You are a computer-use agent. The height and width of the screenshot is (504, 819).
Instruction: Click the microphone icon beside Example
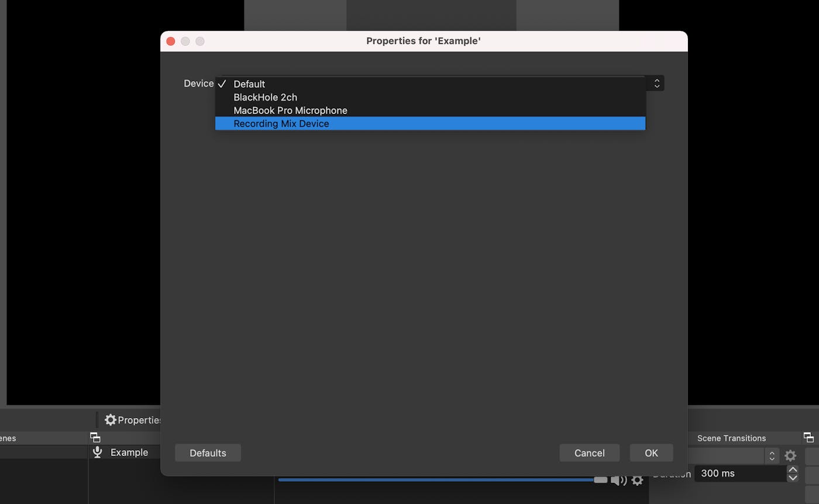click(x=98, y=453)
